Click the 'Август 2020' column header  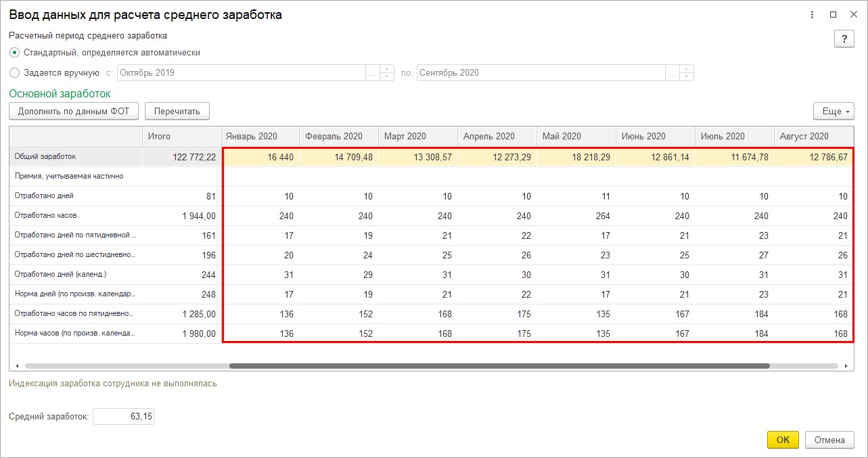tap(815, 136)
